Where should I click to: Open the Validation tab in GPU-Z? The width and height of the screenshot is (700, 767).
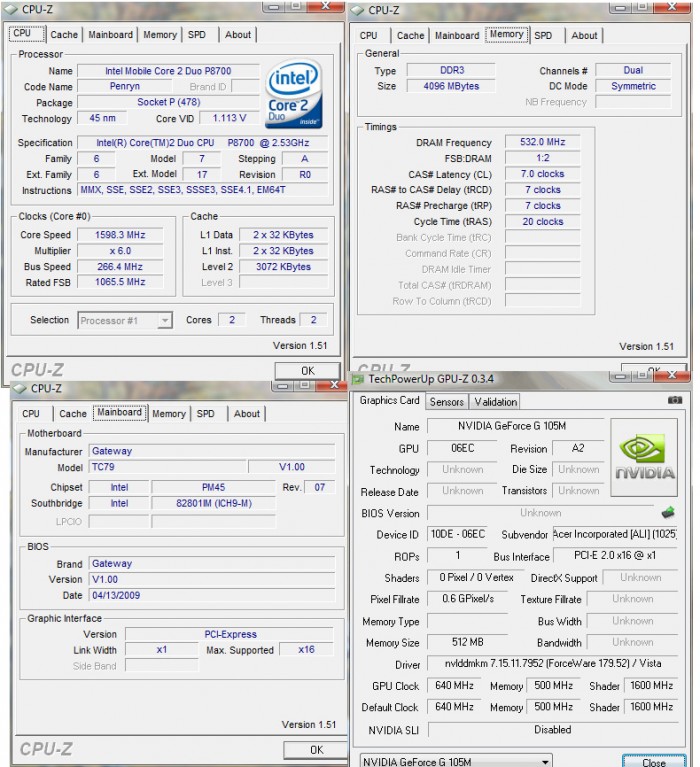[495, 402]
